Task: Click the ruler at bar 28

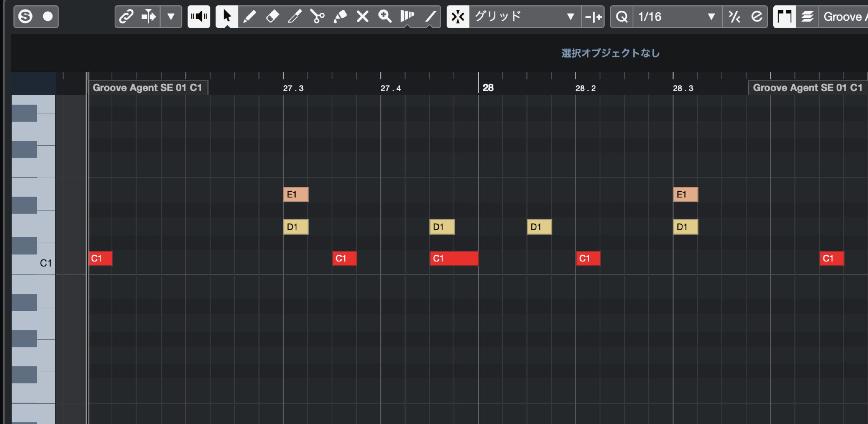Action: (x=488, y=88)
